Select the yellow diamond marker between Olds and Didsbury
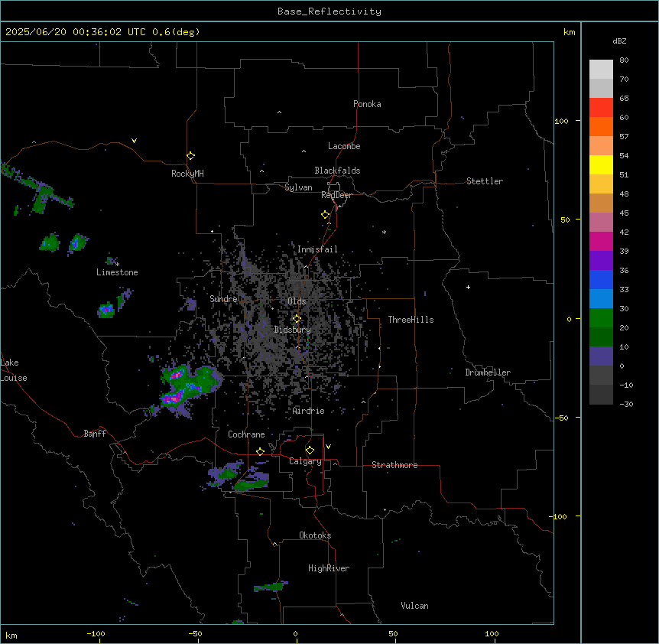659x644 pixels. coord(297,319)
